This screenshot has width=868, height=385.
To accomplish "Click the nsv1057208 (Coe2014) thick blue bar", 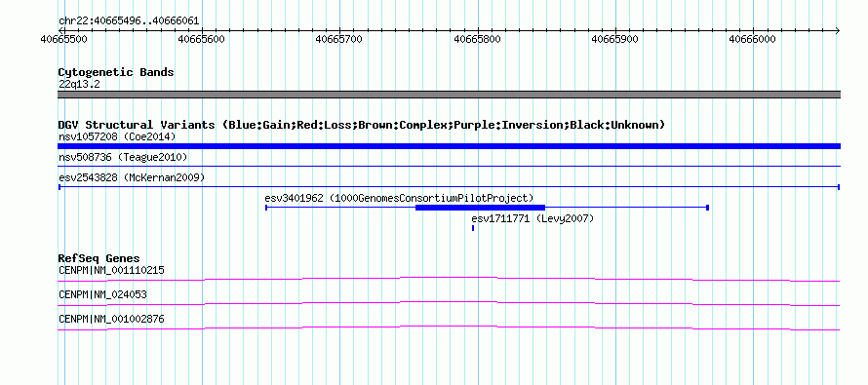I will click(x=449, y=146).
